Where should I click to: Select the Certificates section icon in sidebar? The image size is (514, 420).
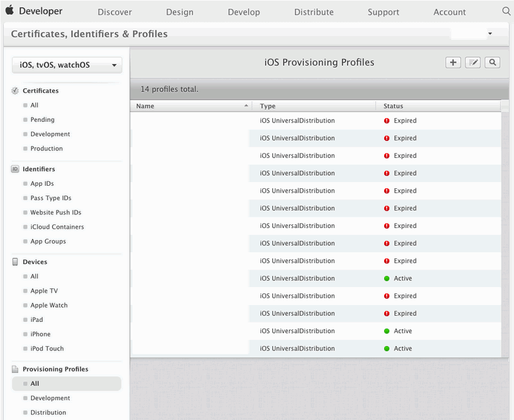[15, 91]
